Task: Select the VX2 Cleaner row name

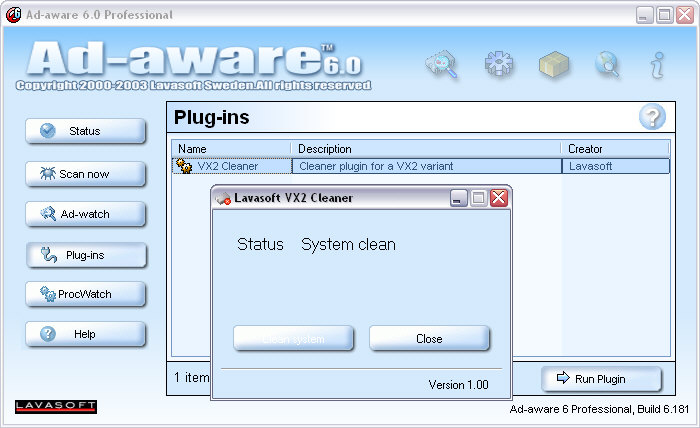Action: tap(228, 166)
